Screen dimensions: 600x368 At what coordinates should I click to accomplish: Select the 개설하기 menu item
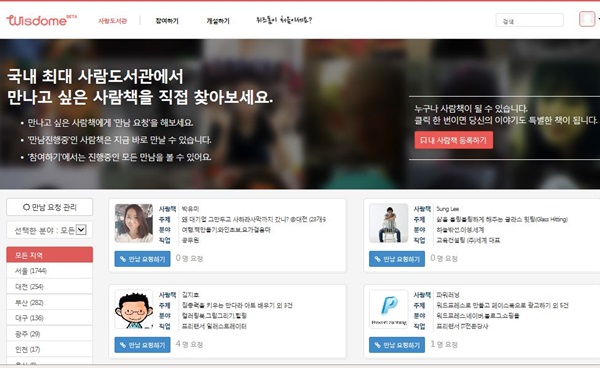pyautogui.click(x=218, y=21)
